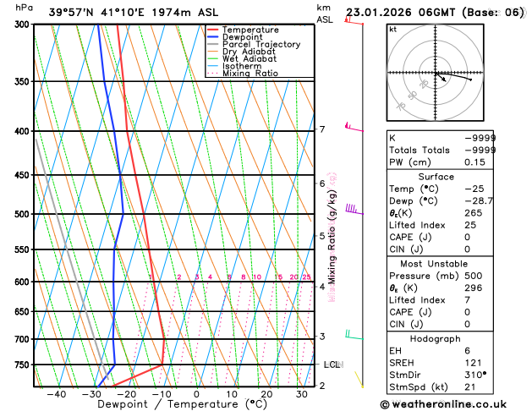This screenshot has width=532, height=411.
Task: Click the hPa axis unit label
Action: click(x=24, y=8)
